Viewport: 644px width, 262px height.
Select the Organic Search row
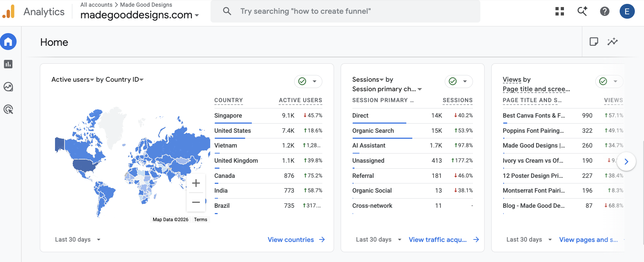(413, 131)
